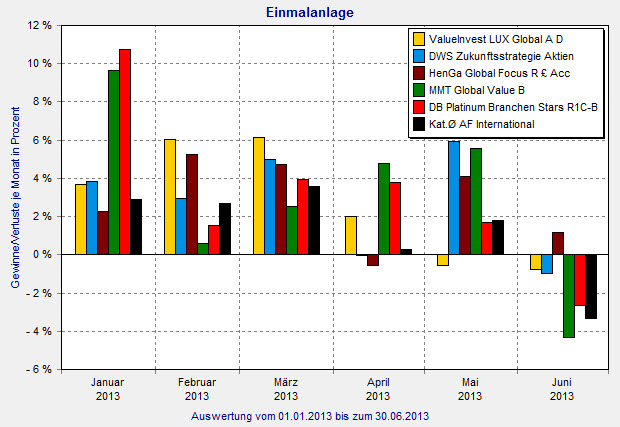Click the green bar in Januar 2013
This screenshot has height=427, width=620.
point(114,162)
